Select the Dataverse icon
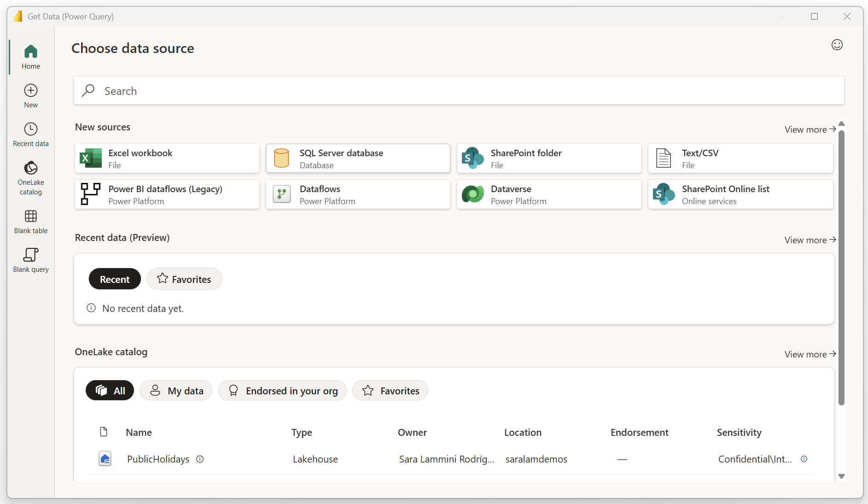The width and height of the screenshot is (868, 504). pyautogui.click(x=473, y=194)
